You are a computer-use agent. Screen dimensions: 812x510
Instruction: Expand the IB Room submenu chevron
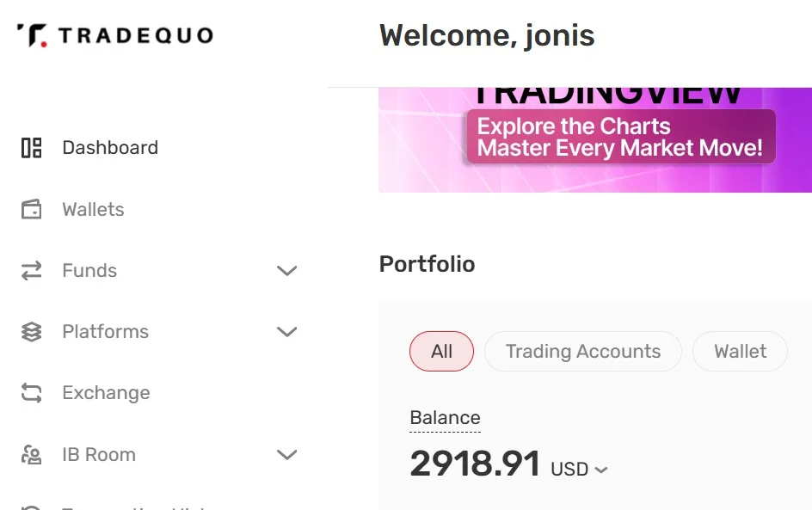pyautogui.click(x=286, y=455)
